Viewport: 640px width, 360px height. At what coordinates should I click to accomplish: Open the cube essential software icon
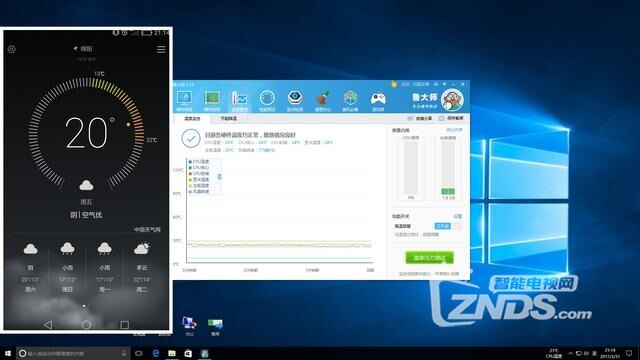tap(350, 100)
